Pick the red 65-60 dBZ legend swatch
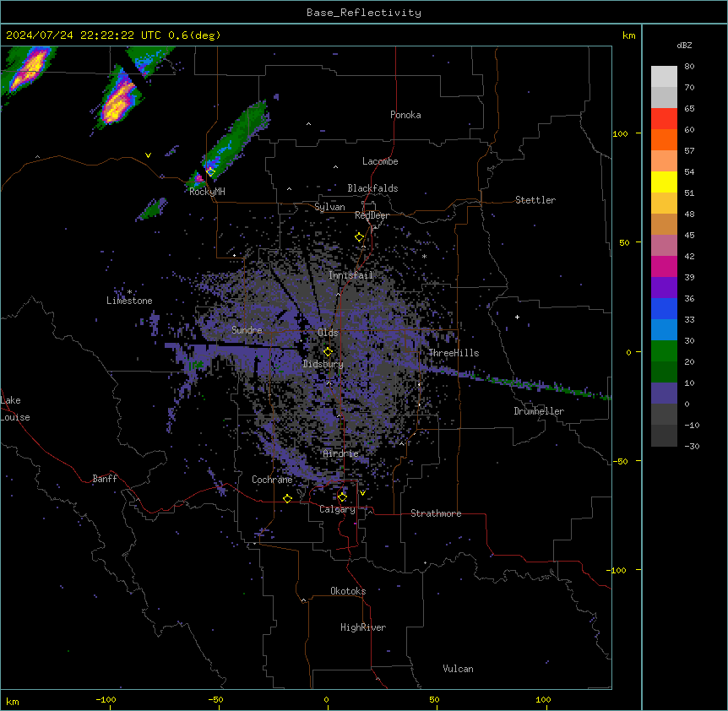Screen dimensions: 728x711 (664, 119)
